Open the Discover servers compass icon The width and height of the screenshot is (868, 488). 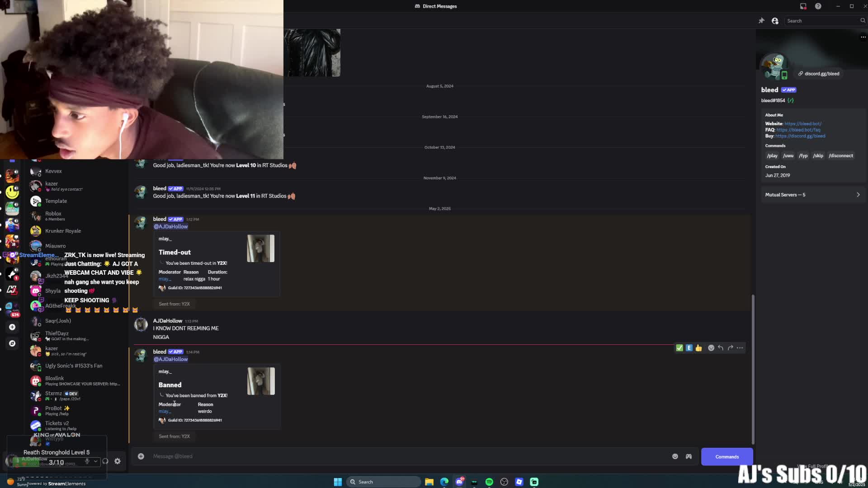12,343
